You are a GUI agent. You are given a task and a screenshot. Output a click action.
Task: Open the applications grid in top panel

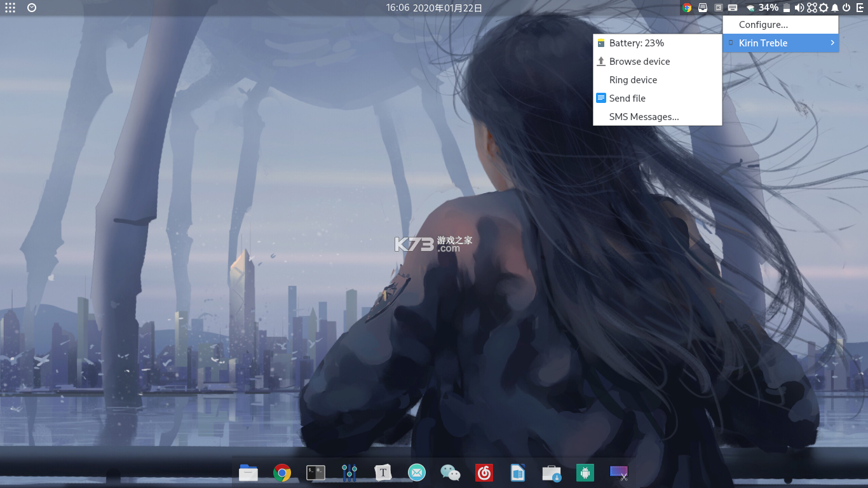(10, 8)
